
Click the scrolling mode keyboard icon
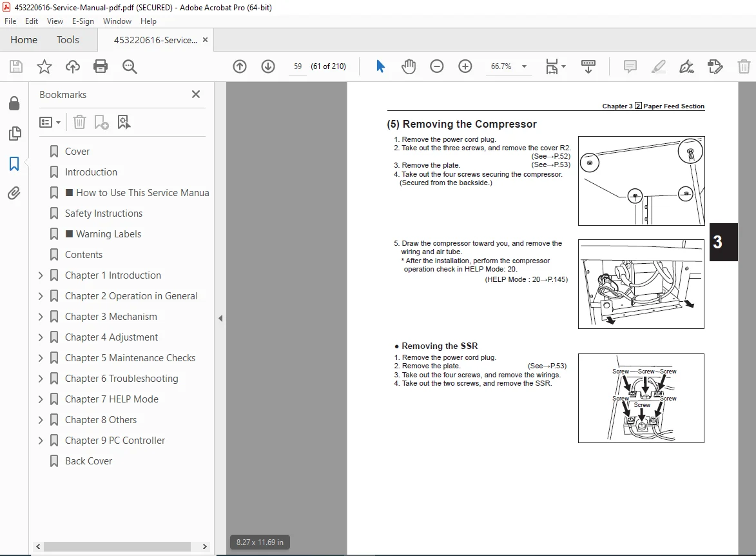pos(588,66)
